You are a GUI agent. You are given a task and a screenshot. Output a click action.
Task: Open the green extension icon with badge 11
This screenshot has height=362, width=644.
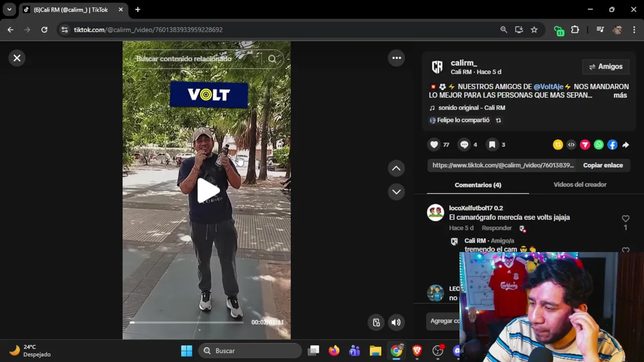tap(558, 30)
